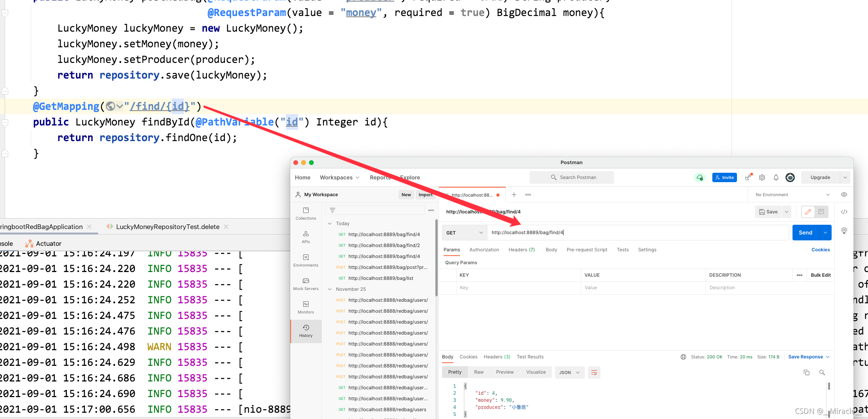Open Postman settings gear icon
868x419 pixels.
762,177
